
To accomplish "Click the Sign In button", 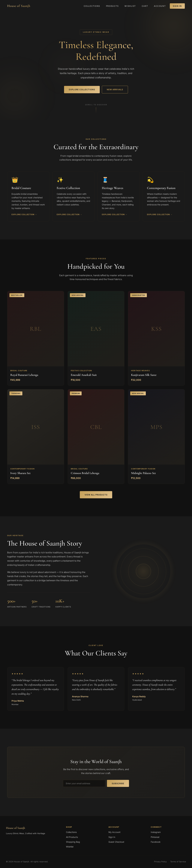I will 177,6.
